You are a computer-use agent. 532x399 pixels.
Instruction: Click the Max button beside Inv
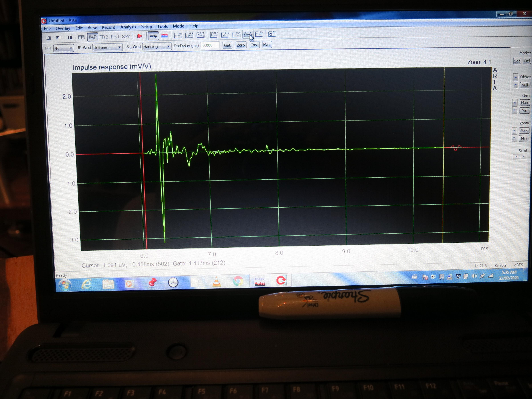click(267, 45)
